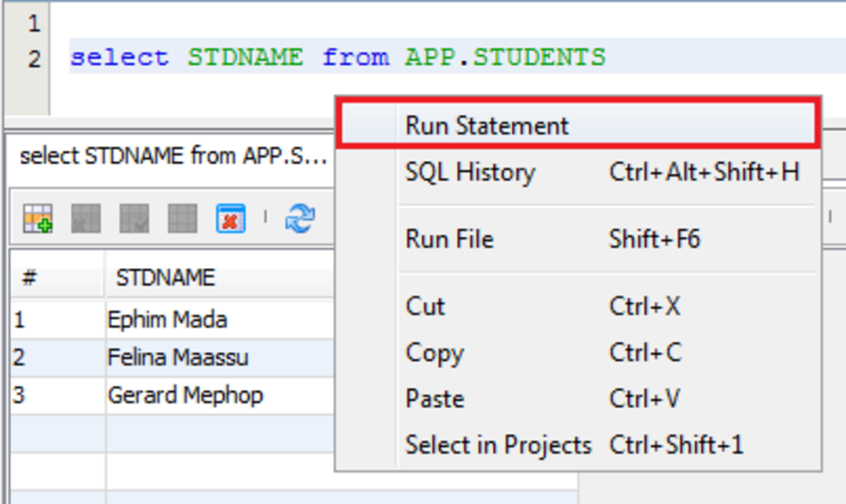Viewport: 846px width, 504px height.
Task: Refresh the query results with blue arrows
Action: tap(300, 219)
